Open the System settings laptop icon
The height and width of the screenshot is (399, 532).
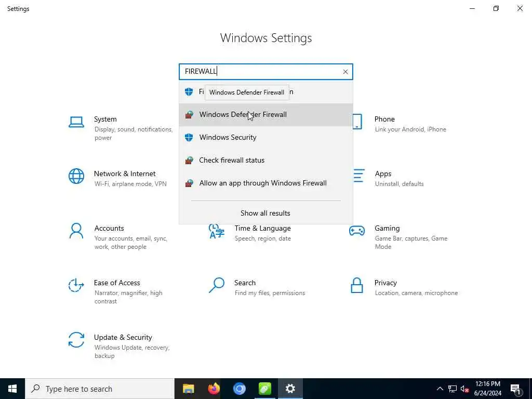[x=76, y=122]
